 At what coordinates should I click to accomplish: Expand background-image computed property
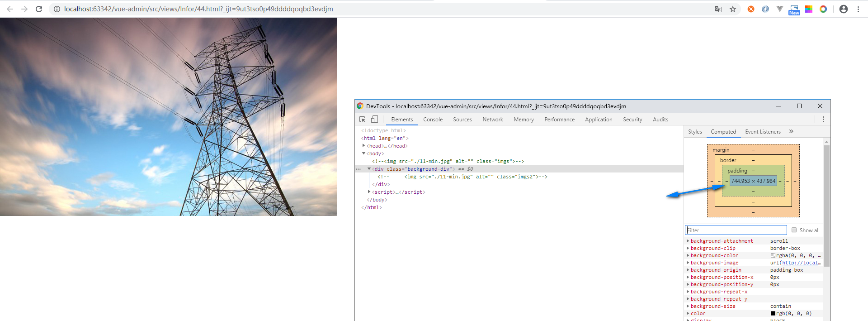coord(688,263)
